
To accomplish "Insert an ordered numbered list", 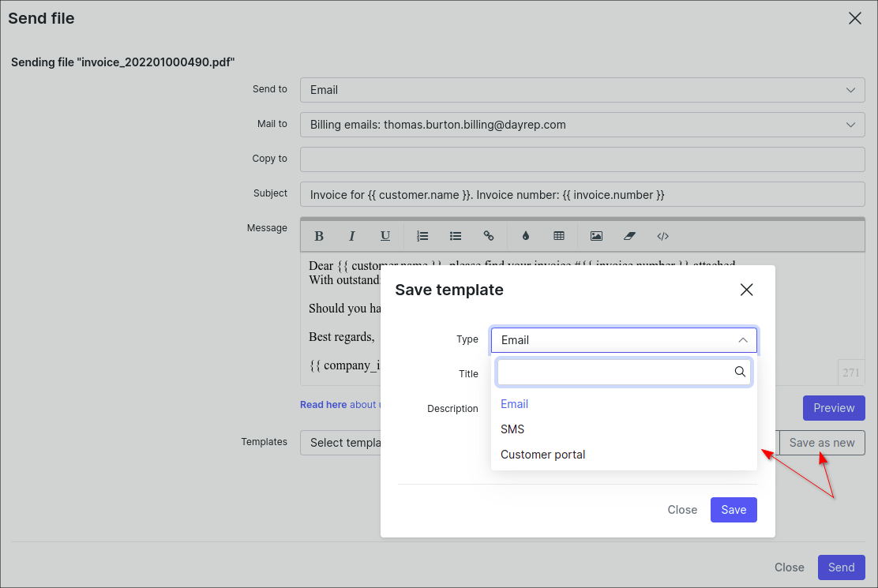I will click(422, 236).
